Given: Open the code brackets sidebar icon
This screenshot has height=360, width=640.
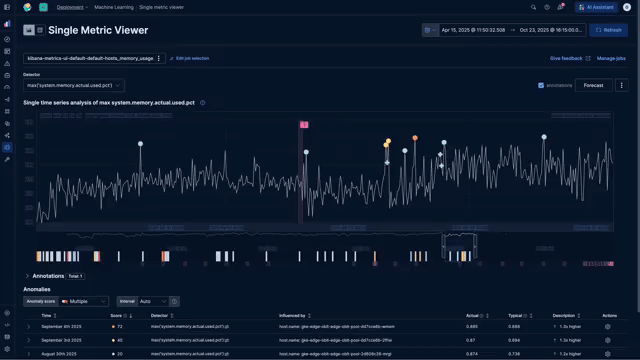Looking at the screenshot, I should (x=7, y=325).
